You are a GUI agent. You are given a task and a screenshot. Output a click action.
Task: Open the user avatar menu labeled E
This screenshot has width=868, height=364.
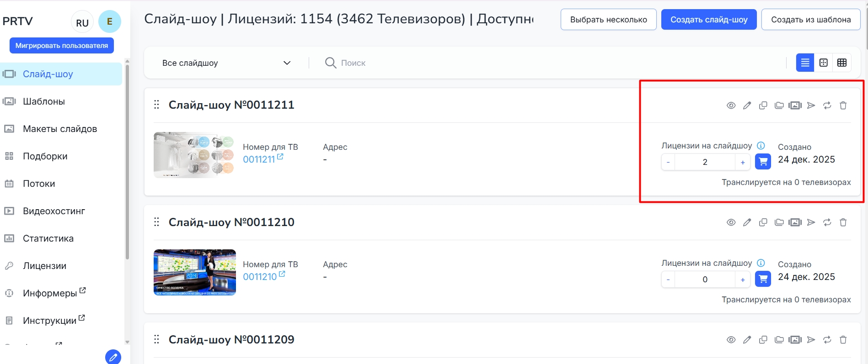click(110, 21)
